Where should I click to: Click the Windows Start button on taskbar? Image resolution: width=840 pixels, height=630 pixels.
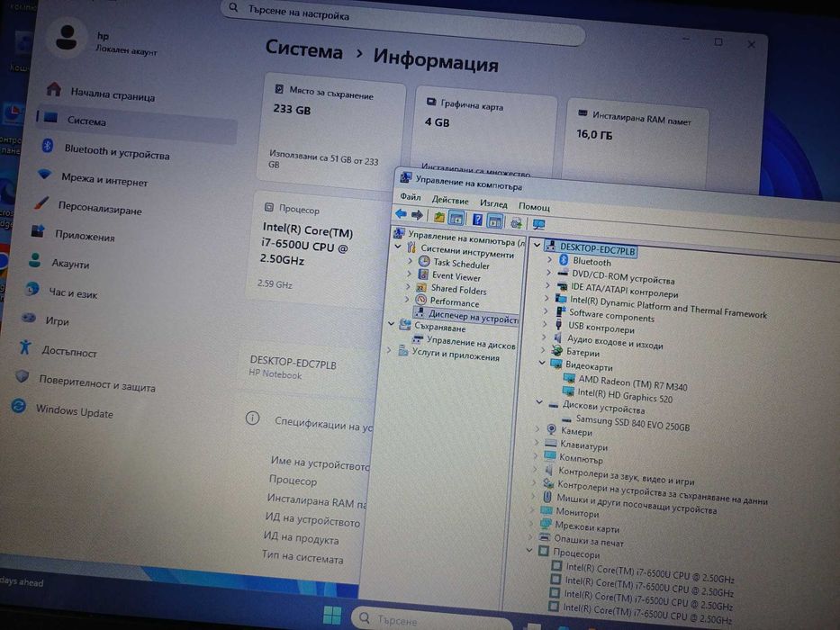331,615
